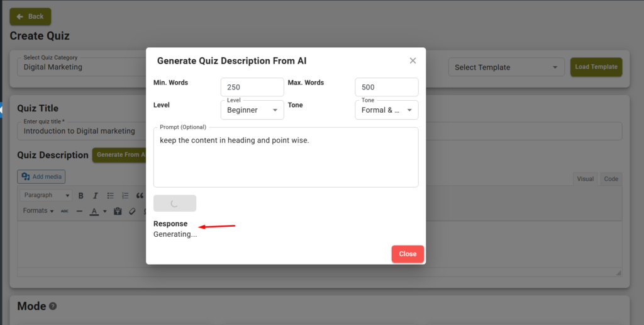Click the 'Min. Words' label
The width and height of the screenshot is (644, 325).
pos(170,83)
